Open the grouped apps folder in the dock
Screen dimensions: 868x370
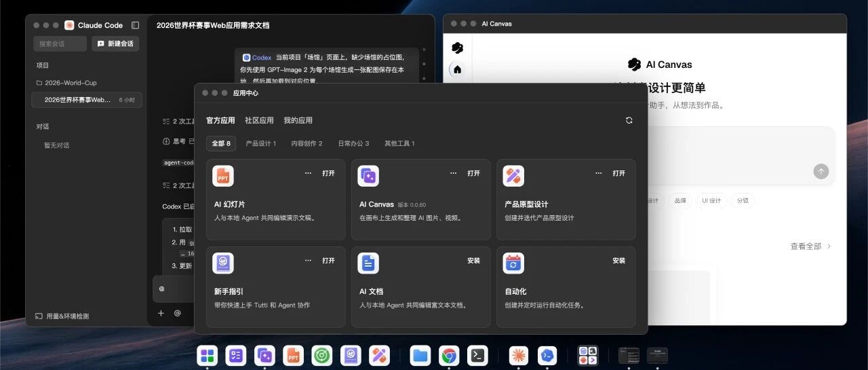[x=588, y=355]
